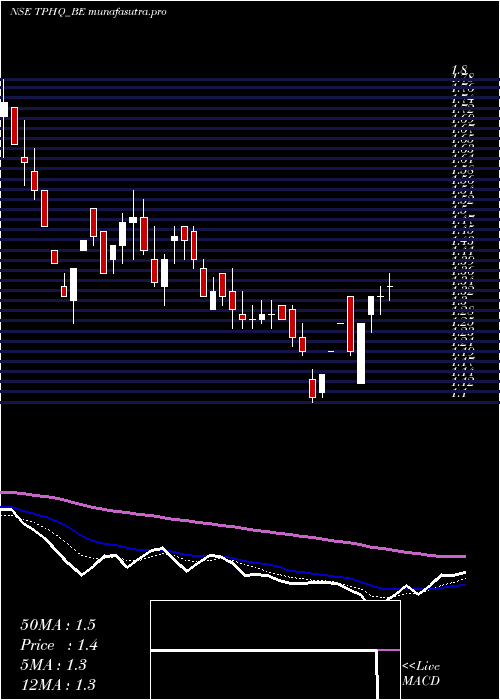Click the last doji candle on the chart
This screenshot has height=700, width=500.
[390, 286]
